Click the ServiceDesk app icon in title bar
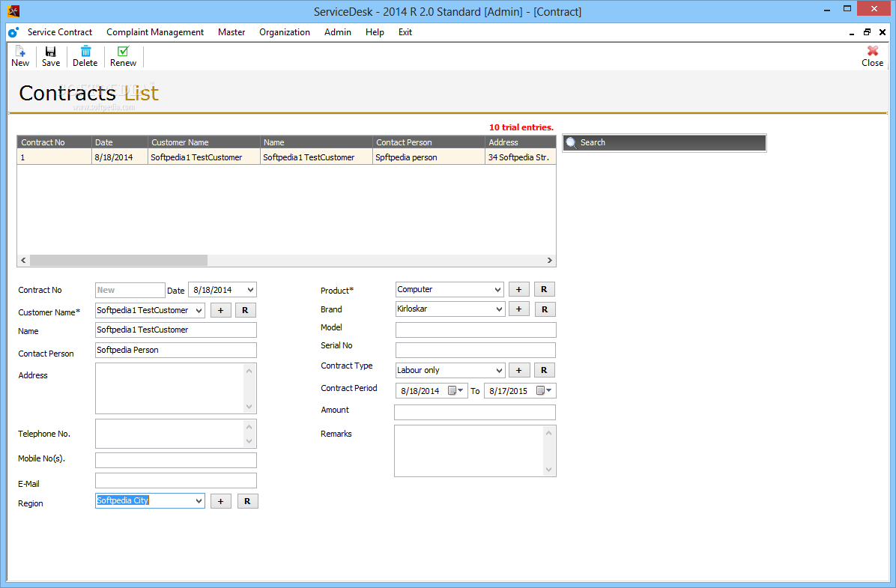 point(13,10)
